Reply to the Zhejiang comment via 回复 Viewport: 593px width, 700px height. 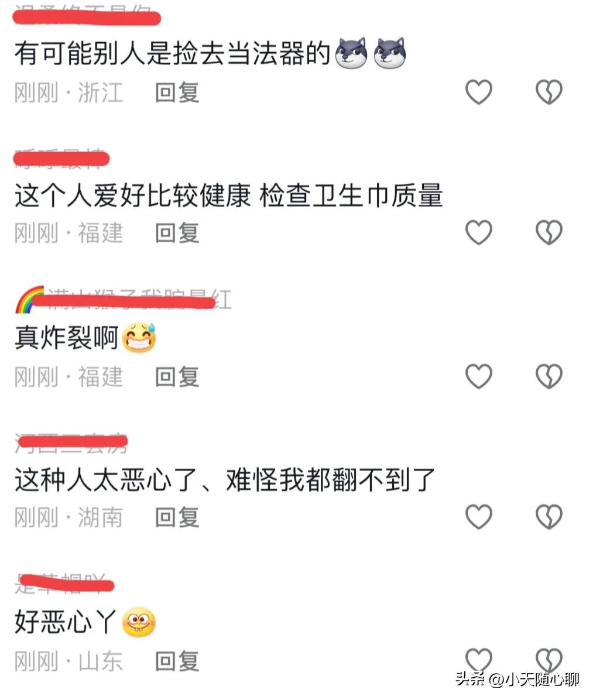coord(177,92)
